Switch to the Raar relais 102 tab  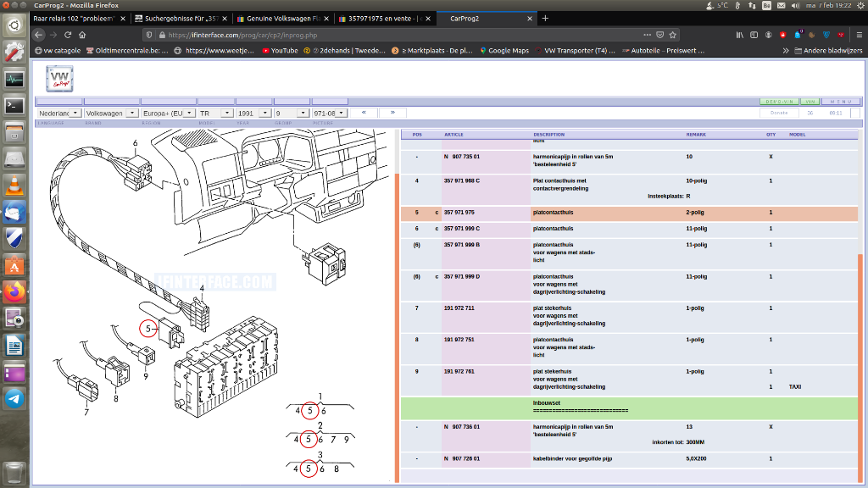[x=76, y=18]
